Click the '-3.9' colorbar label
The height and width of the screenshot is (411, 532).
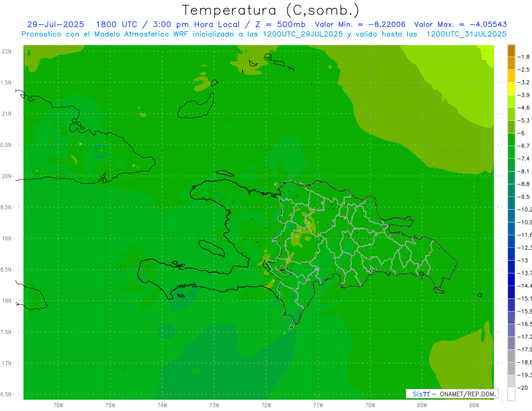click(x=524, y=95)
